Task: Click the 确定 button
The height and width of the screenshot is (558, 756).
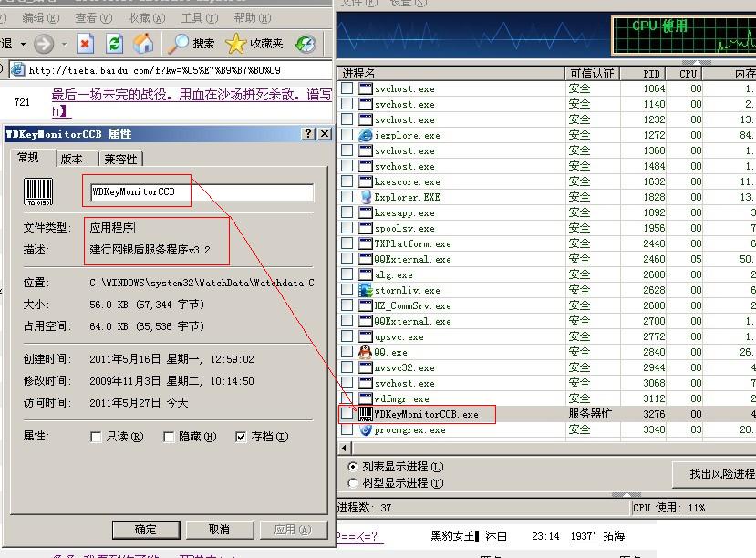Action: pos(146,530)
